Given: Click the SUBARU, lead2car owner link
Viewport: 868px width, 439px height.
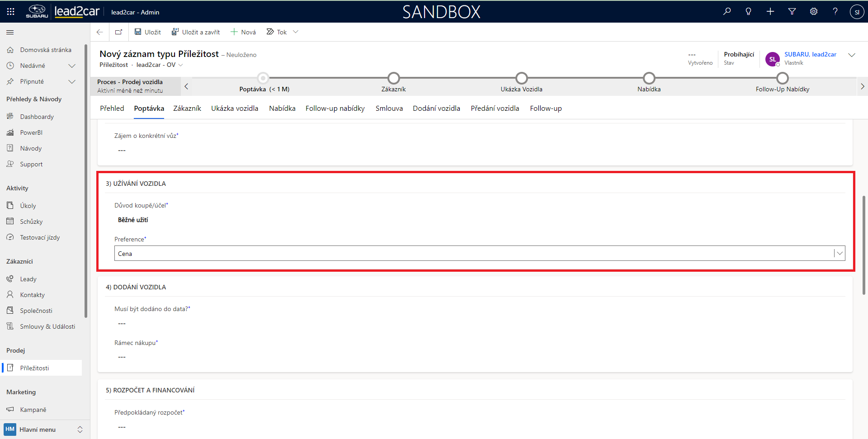Looking at the screenshot, I should tap(810, 54).
